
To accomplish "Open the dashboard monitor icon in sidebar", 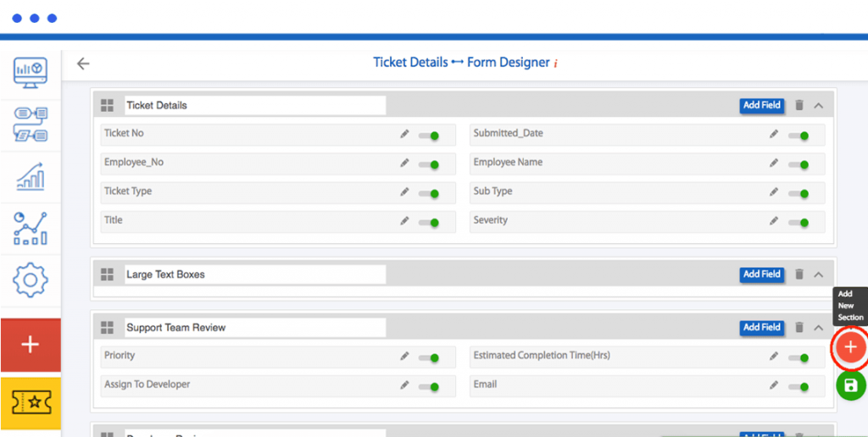I will (x=31, y=72).
